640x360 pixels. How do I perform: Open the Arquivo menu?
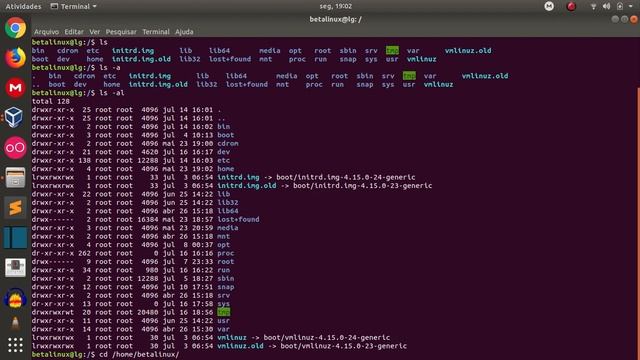pos(46,31)
